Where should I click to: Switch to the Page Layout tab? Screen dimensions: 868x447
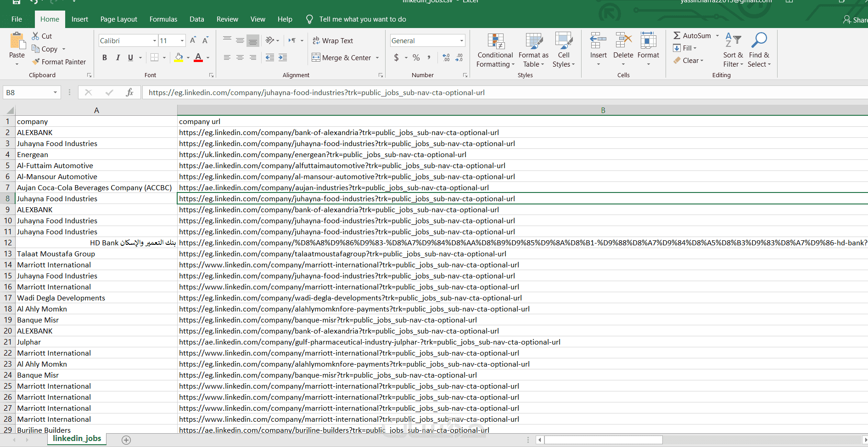[119, 19]
